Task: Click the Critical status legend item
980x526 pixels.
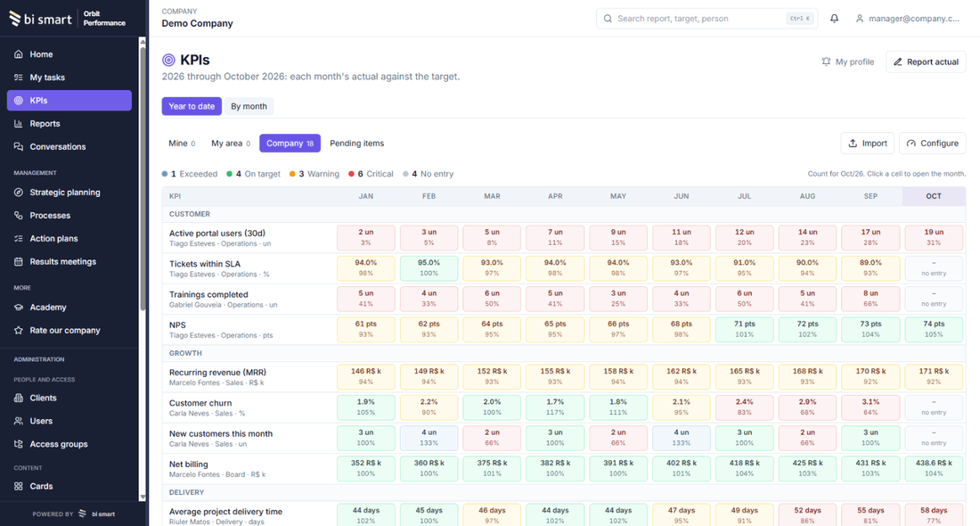Action: coord(371,174)
